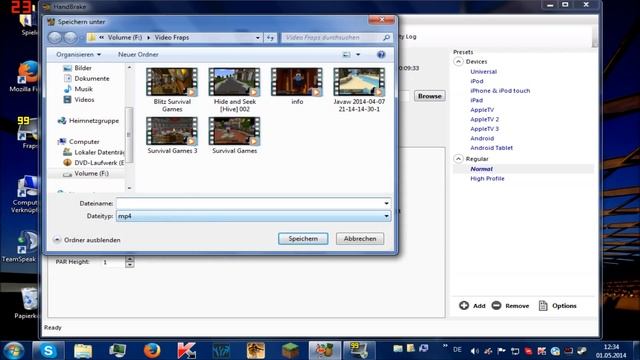The height and width of the screenshot is (360, 640).
Task: Click the Abbrechen button
Action: [x=360, y=239]
